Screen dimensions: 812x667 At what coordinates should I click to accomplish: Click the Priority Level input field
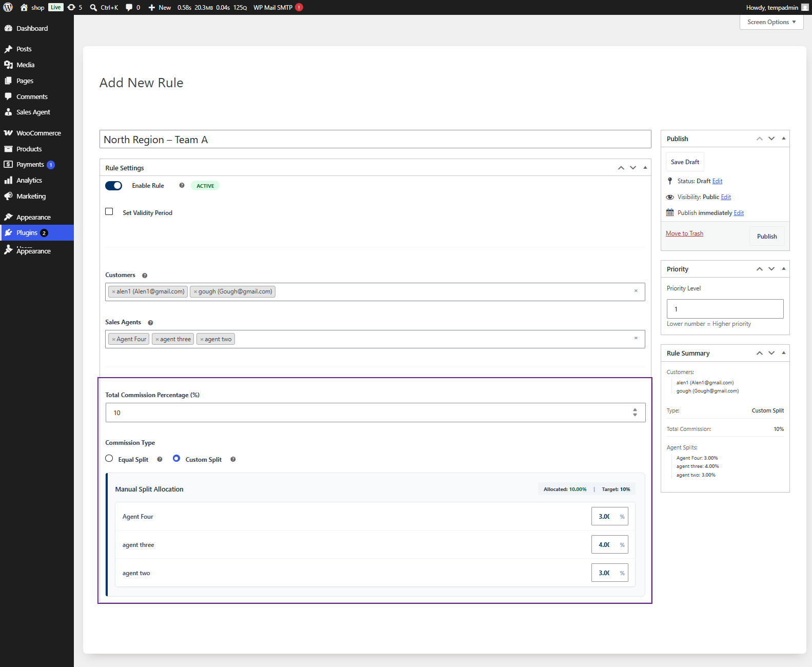[725, 309]
